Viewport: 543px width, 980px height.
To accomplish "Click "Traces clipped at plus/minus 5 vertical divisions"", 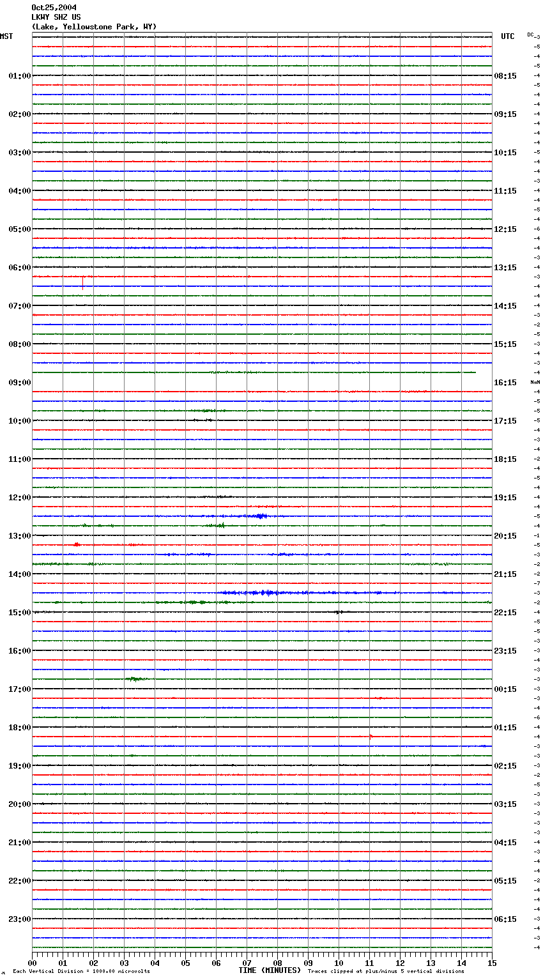I will pos(386,972).
